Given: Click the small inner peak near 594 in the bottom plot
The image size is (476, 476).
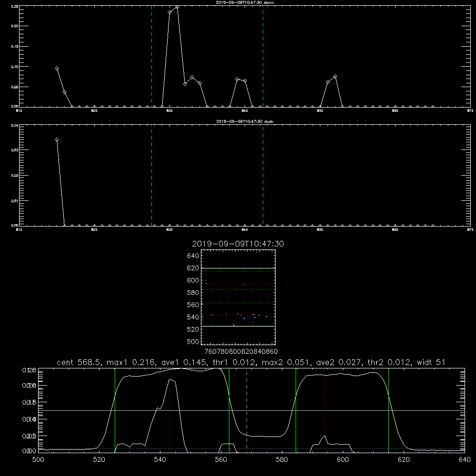Looking at the screenshot, I should [x=325, y=436].
